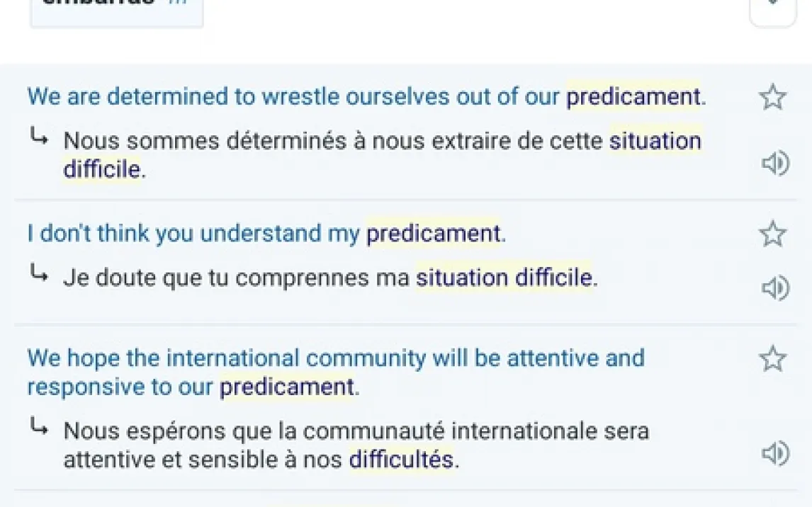Open 'We hope the international community' sentence
812x507 pixels.
[333, 358]
